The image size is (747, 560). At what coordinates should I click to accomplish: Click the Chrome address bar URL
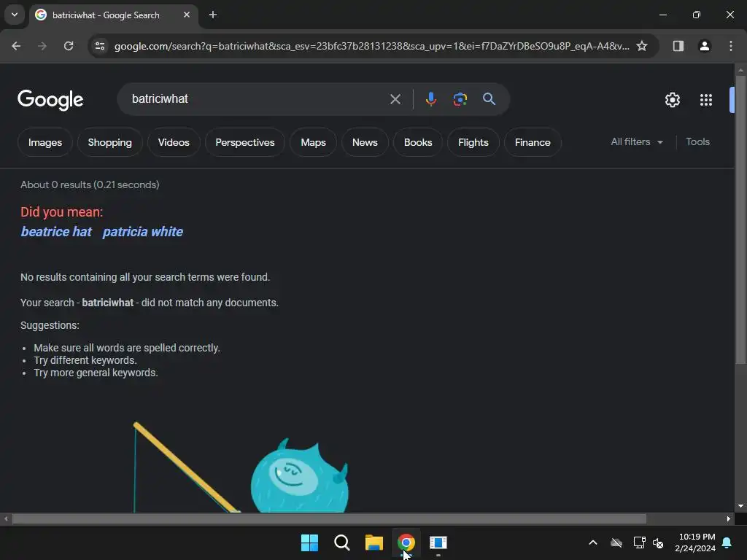click(371, 46)
